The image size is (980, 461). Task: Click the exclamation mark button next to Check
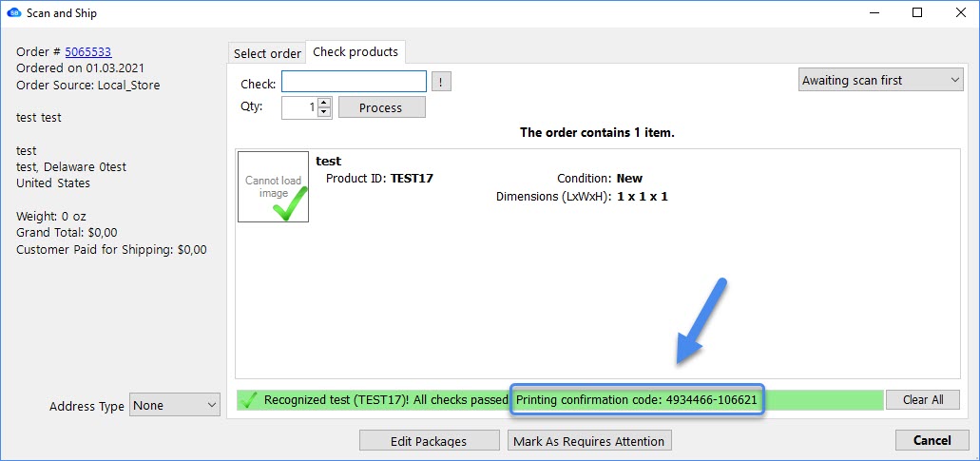[x=441, y=82]
